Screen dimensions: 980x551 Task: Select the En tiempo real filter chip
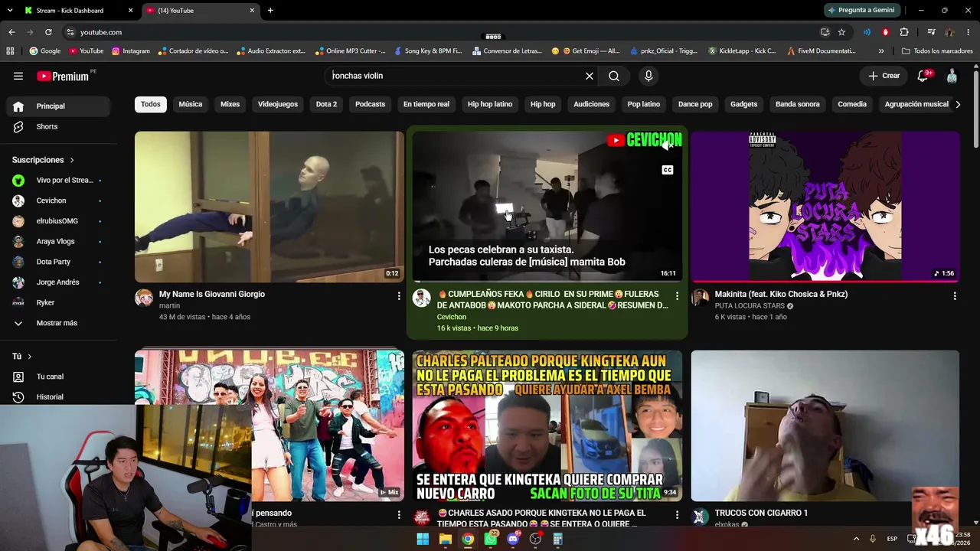pos(426,104)
